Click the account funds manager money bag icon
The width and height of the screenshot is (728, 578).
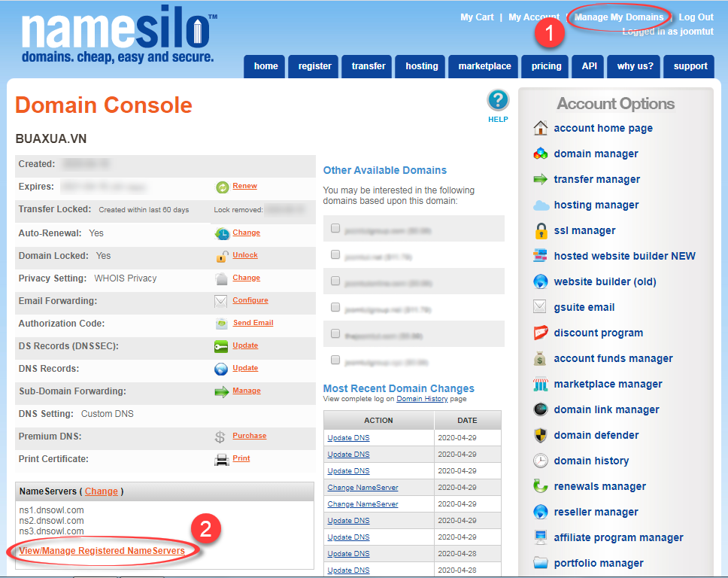(x=539, y=358)
